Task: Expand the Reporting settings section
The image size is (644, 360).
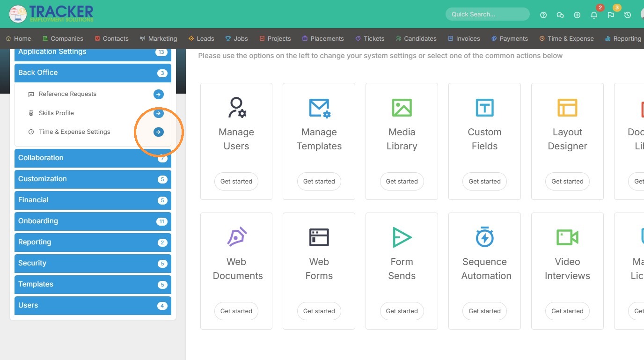Action: tap(93, 242)
